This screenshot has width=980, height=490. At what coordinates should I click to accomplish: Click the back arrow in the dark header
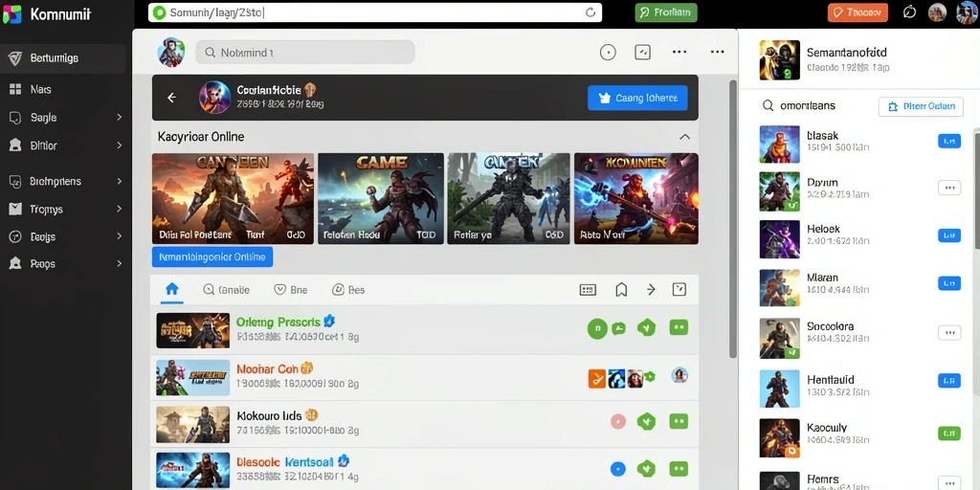pyautogui.click(x=171, y=98)
